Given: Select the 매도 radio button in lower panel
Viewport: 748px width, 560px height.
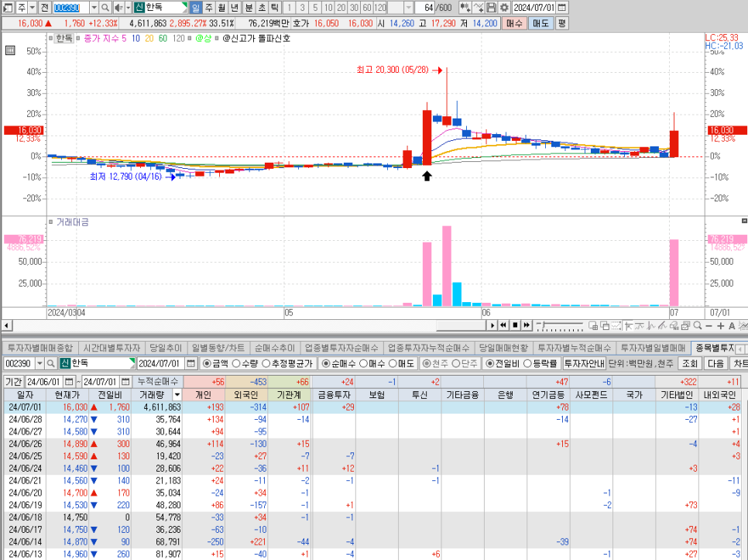Looking at the screenshot, I should [x=393, y=363].
